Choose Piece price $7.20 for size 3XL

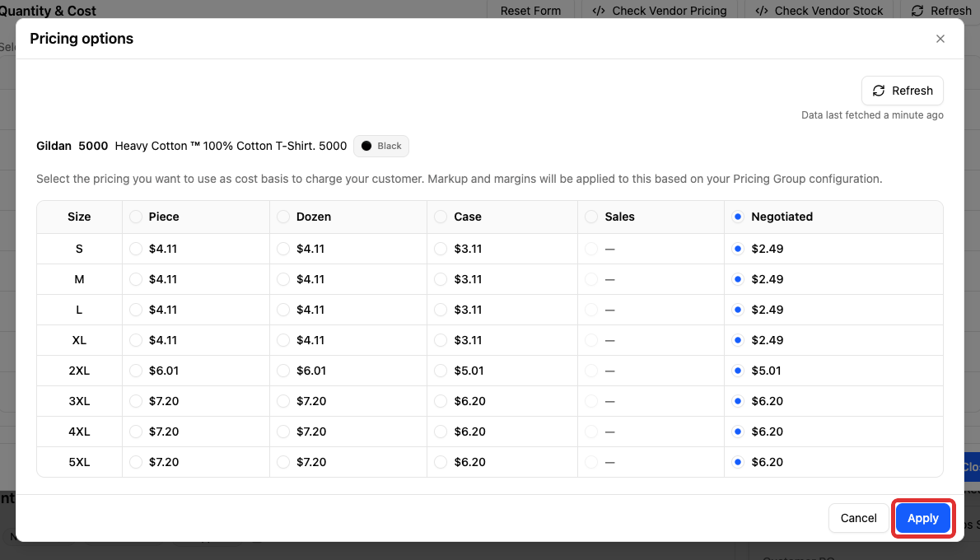pos(136,401)
